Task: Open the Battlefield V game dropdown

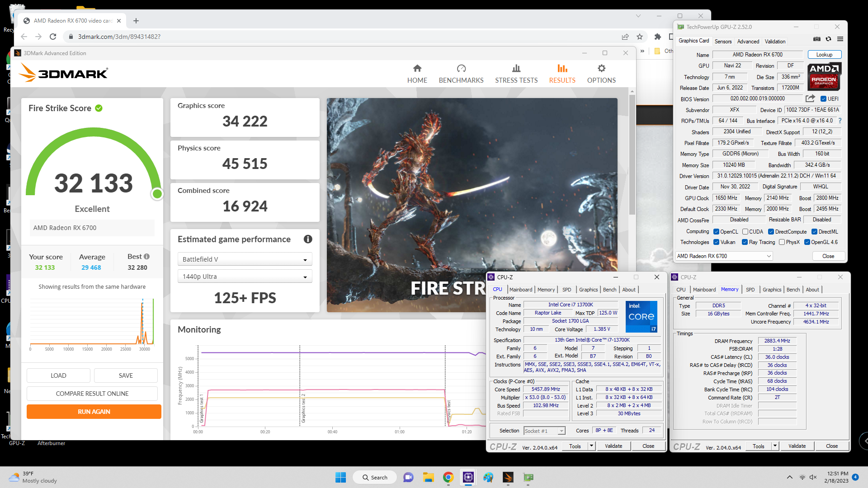Action: [245, 259]
